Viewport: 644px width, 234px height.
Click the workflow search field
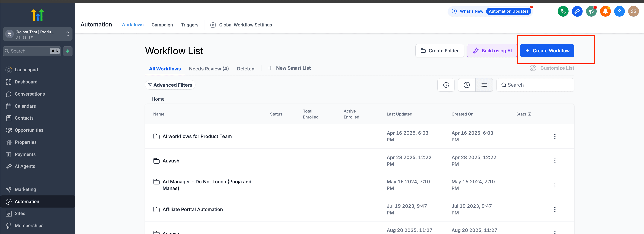tap(535, 85)
